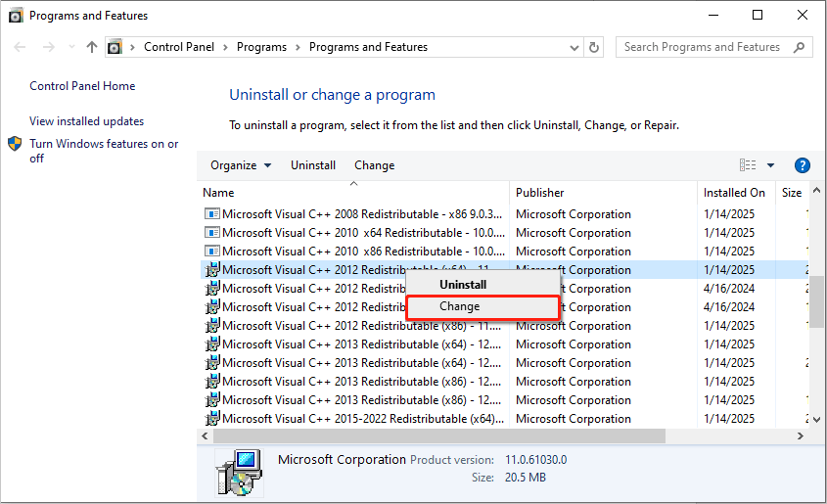The height and width of the screenshot is (504, 827).
Task: Sort by the Name column header
Action: point(353,193)
